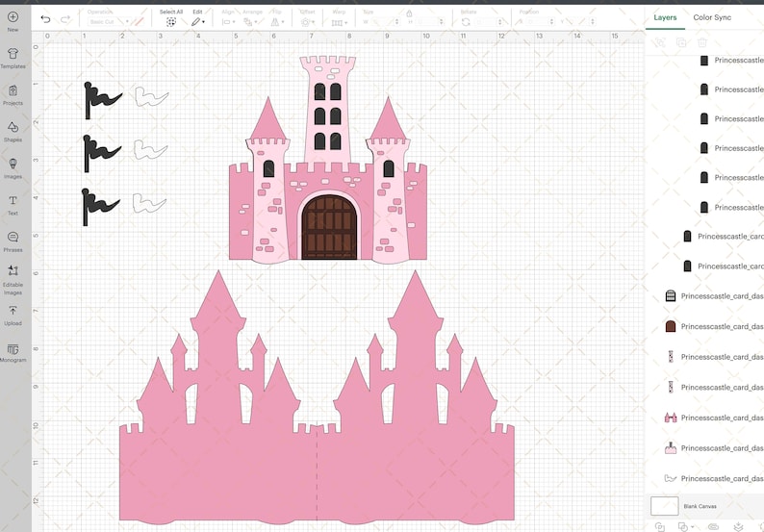Screen dimensions: 764x532
Task: Select the flag outline layer at bottom
Action: (714, 478)
